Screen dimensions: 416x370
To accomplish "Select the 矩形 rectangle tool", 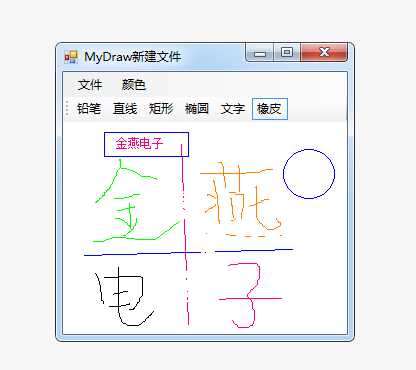I will pos(161,109).
